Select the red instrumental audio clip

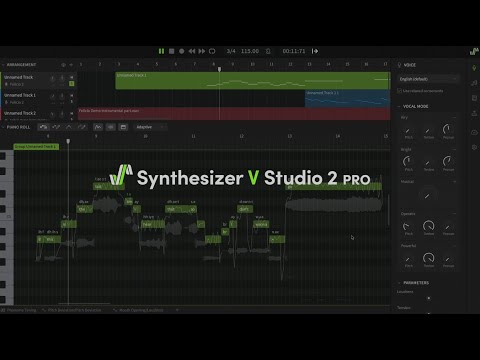234,113
